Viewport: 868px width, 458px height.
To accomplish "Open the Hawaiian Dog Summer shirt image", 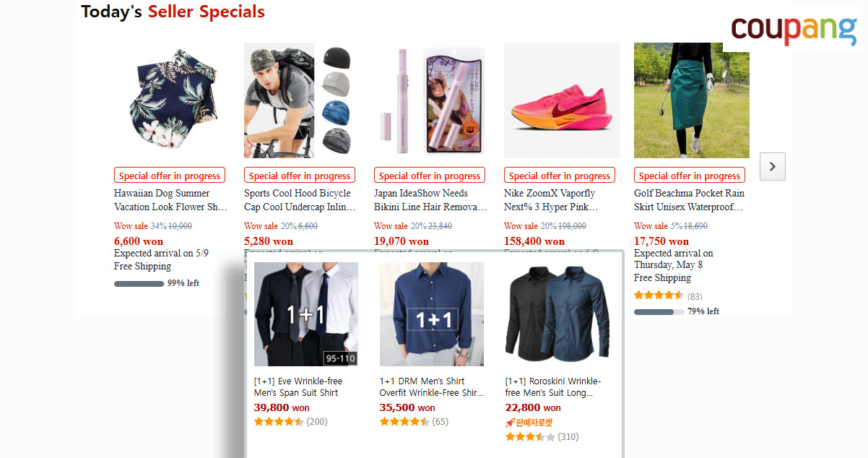I will pyautogui.click(x=172, y=100).
